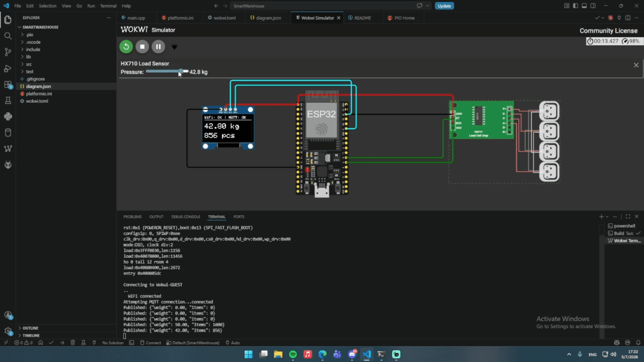
Task: Expand the lib folder
Action: [28, 57]
